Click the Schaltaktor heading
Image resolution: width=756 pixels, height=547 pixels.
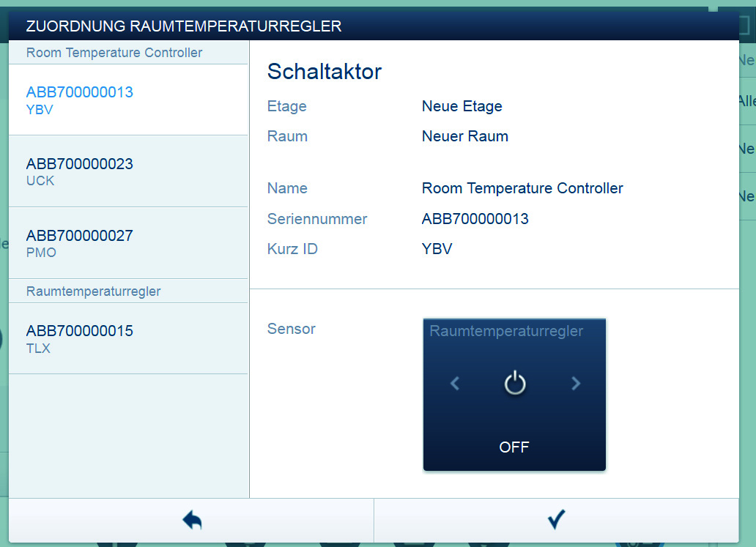(x=325, y=72)
